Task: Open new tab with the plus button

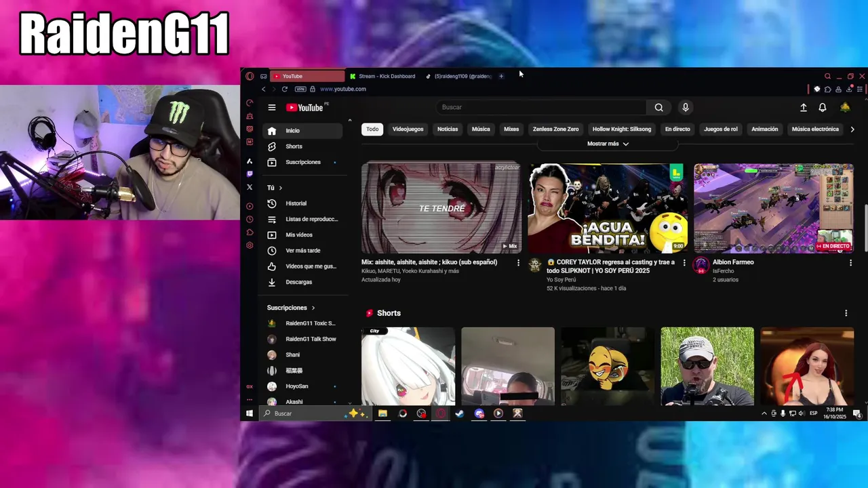Action: [x=501, y=76]
